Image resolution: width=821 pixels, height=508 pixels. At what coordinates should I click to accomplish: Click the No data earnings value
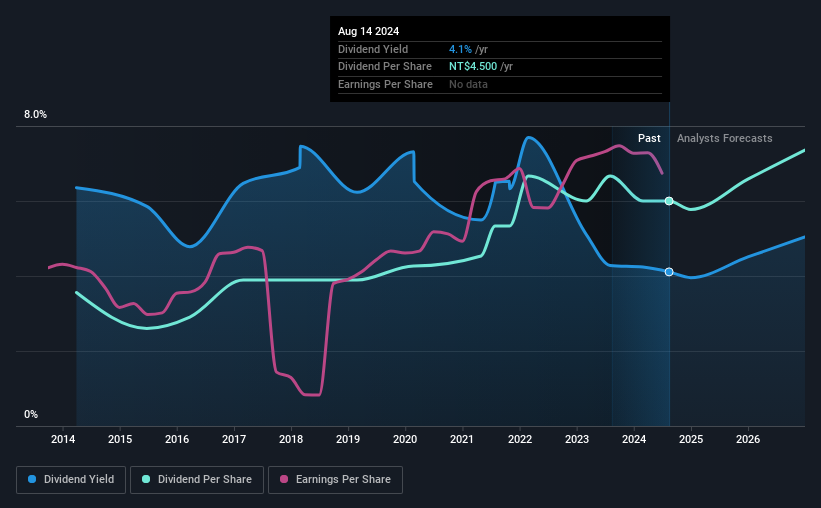click(x=468, y=84)
